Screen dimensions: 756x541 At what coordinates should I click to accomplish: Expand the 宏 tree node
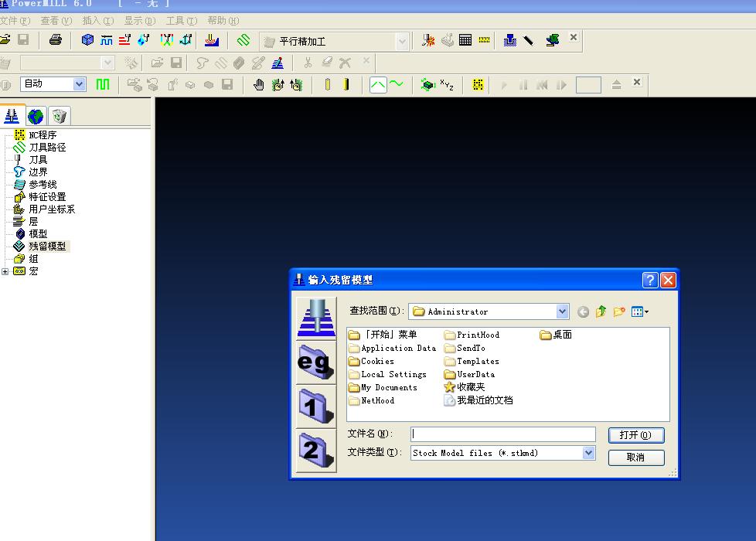tap(5, 271)
